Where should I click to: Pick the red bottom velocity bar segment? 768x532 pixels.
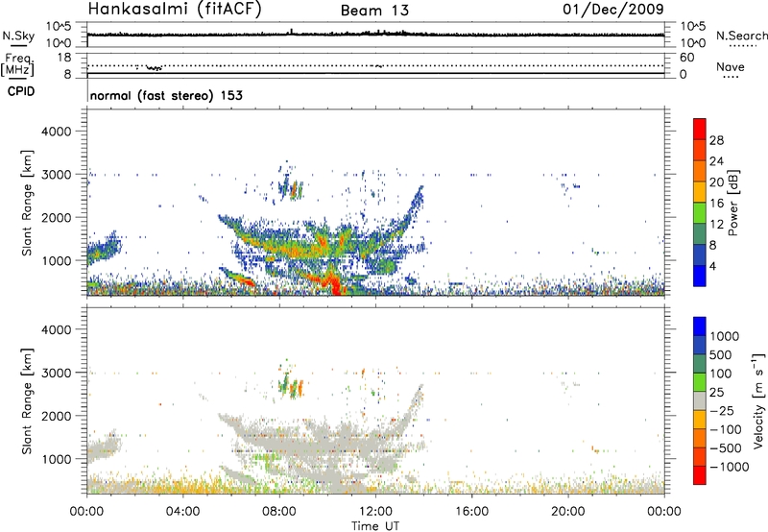[x=700, y=475]
